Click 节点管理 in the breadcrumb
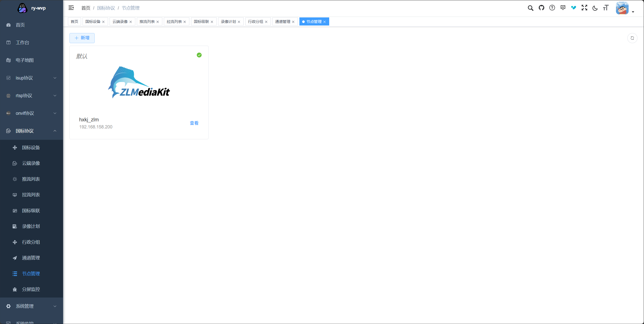This screenshot has height=324, width=644. click(131, 8)
